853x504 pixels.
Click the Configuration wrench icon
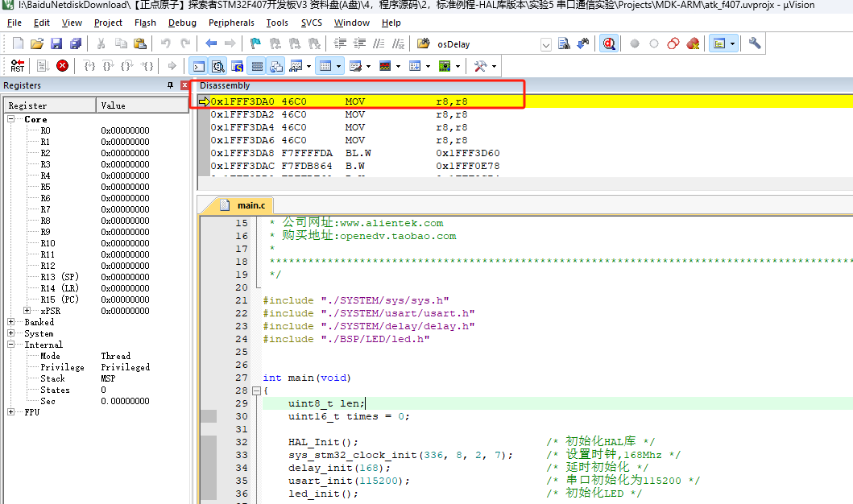pos(755,44)
